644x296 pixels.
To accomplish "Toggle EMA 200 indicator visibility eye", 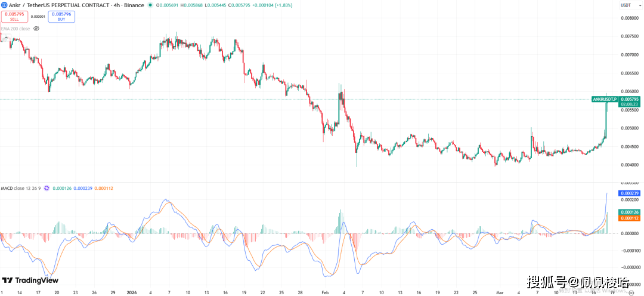I will pos(36,28).
